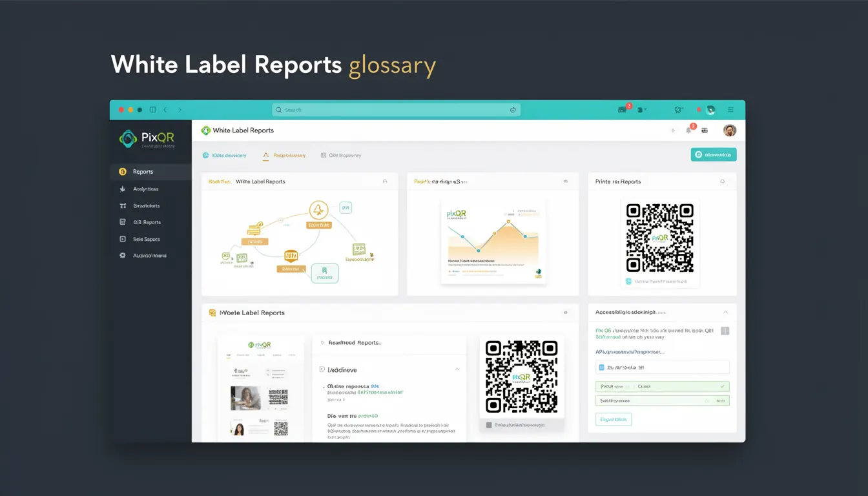Click the outlined teal button in Accessibility panel
Screen dimensions: 868x496
click(614, 419)
